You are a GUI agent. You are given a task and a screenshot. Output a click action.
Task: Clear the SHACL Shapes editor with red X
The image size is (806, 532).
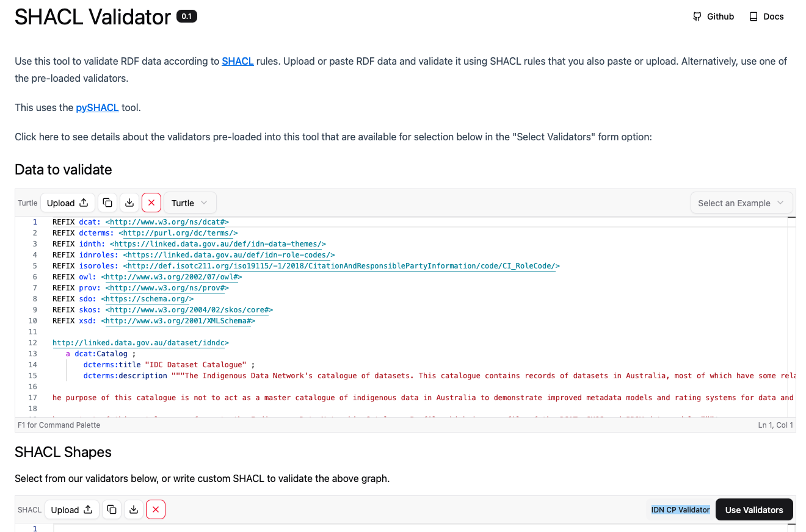tap(156, 509)
